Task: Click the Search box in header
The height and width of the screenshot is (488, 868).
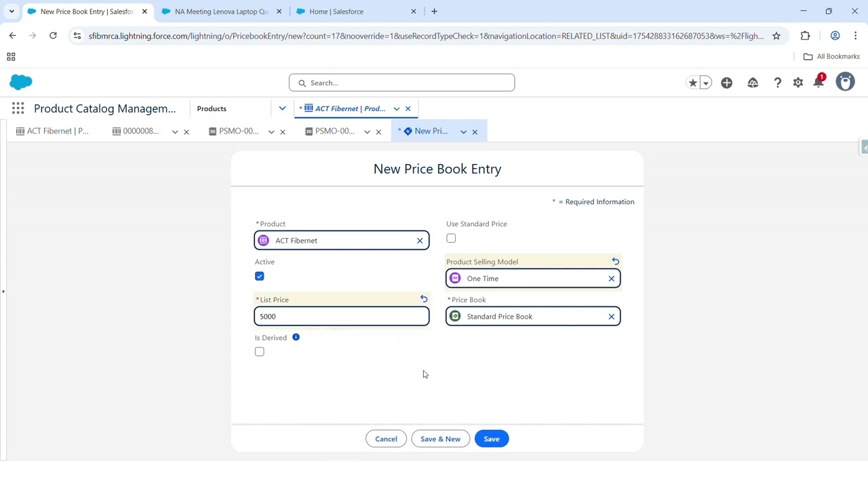Action: pos(401,83)
